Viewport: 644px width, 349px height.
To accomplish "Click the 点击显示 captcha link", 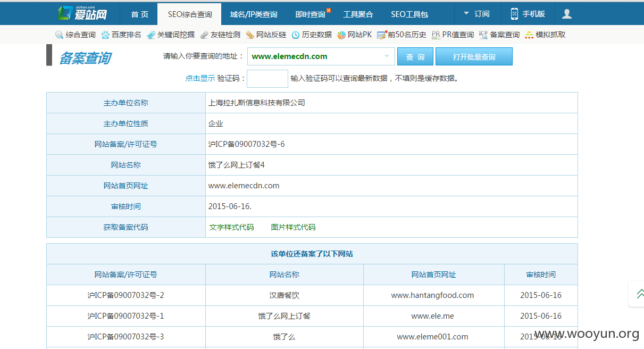I will [200, 78].
